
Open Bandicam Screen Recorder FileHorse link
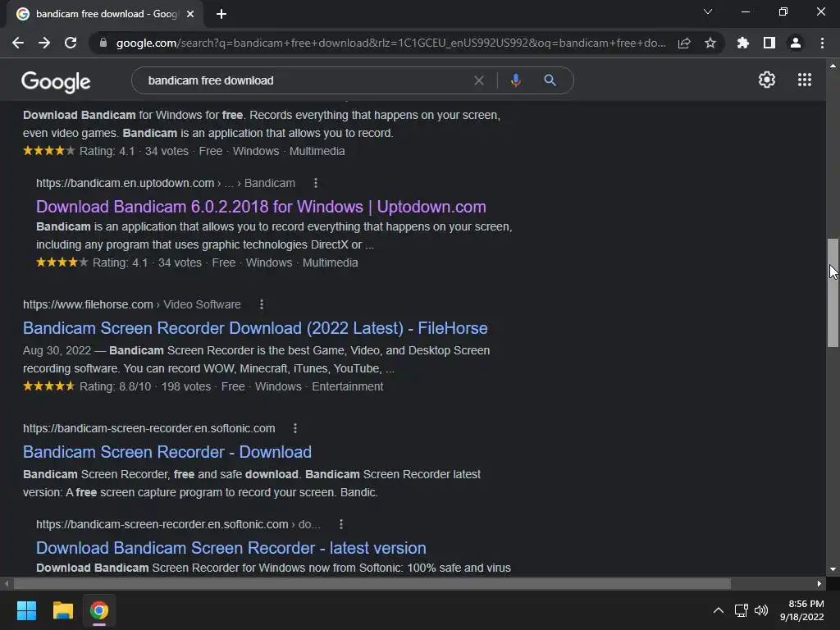coord(255,328)
